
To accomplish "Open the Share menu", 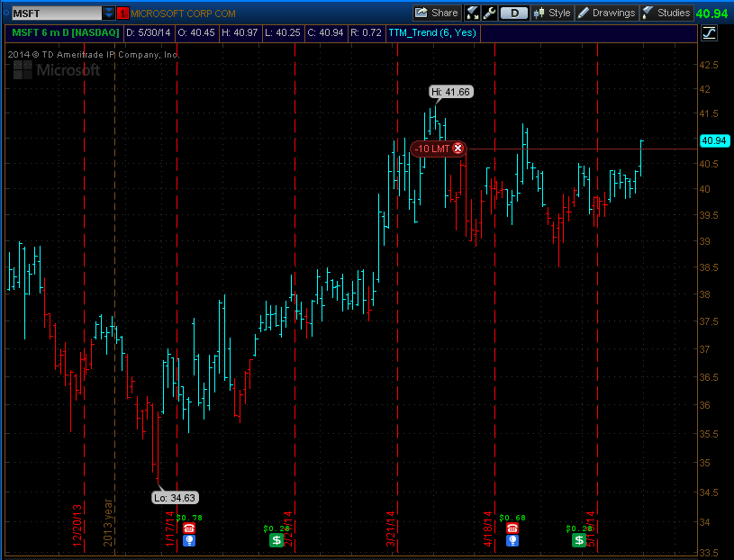I will (437, 14).
